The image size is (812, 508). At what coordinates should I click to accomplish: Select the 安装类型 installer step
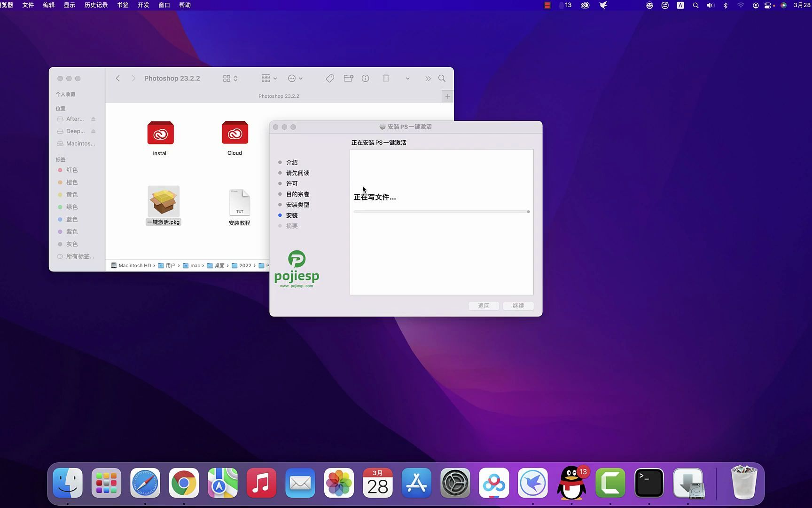pos(298,205)
